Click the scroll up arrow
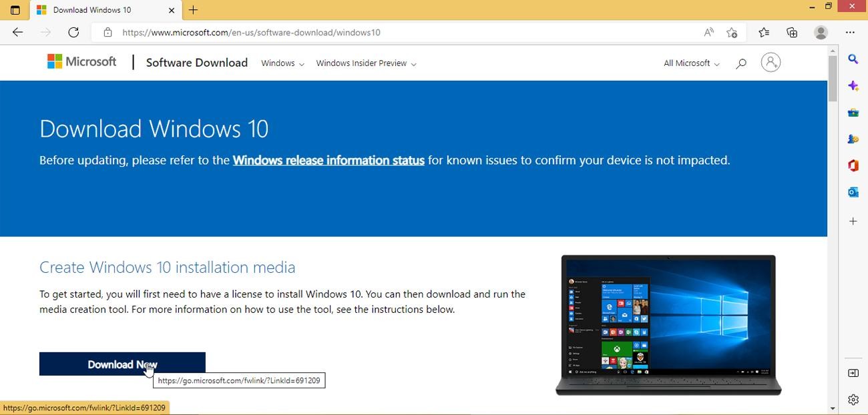 (x=833, y=51)
